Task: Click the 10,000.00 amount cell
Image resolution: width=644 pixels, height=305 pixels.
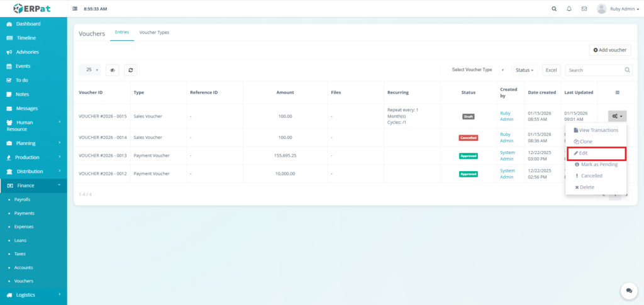Action: [285, 174]
